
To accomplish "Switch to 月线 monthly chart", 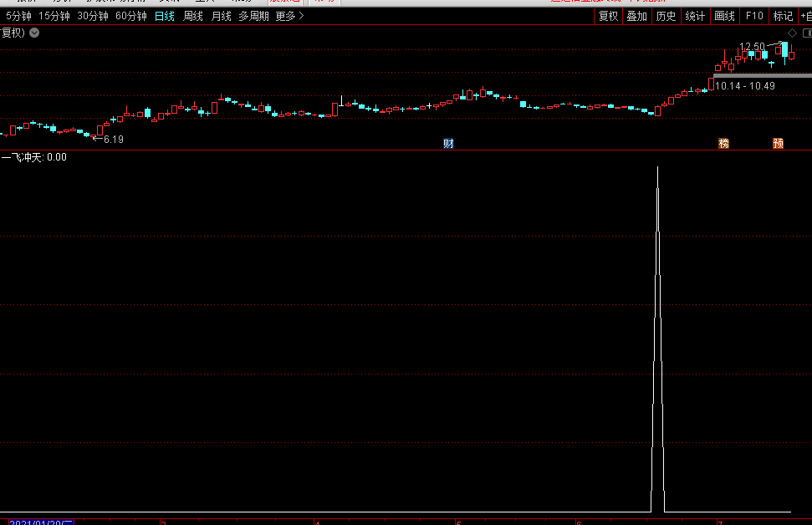I will pyautogui.click(x=221, y=16).
